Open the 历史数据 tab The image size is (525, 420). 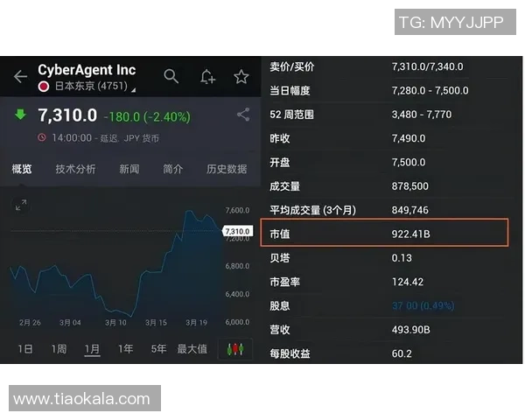(227, 169)
